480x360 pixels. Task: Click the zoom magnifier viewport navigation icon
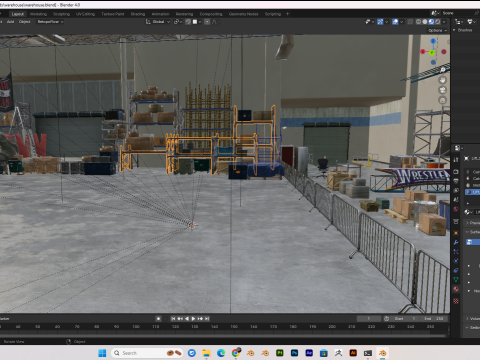[443, 70]
